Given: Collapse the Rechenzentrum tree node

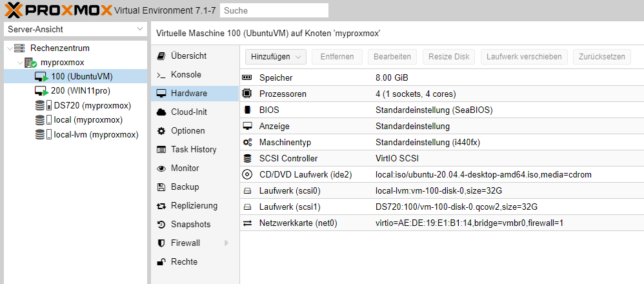Looking at the screenshot, I should (8, 48).
